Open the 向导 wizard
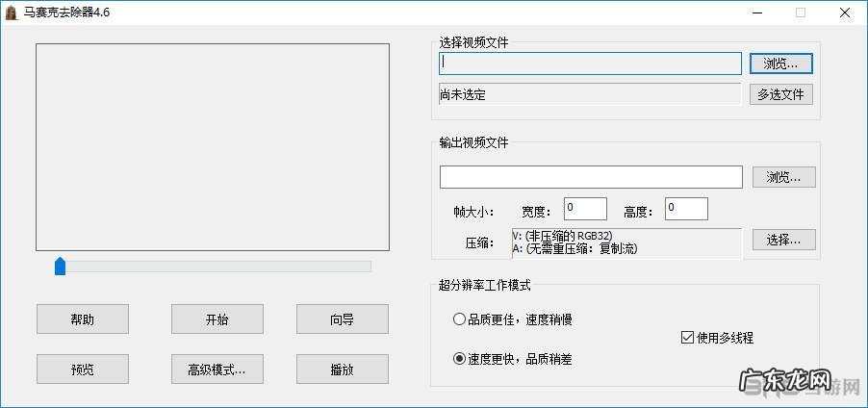The width and height of the screenshot is (868, 408). click(342, 319)
